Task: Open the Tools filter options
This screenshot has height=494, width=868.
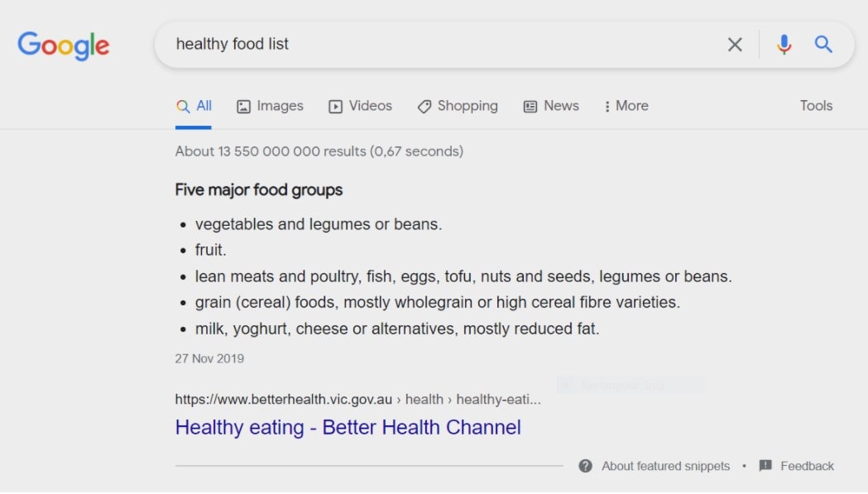Action: pos(816,106)
